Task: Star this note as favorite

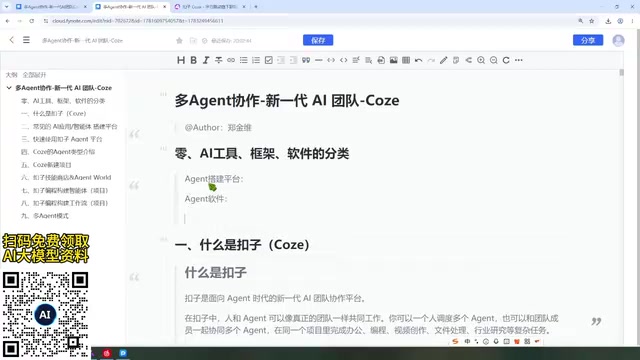Action: (179, 40)
